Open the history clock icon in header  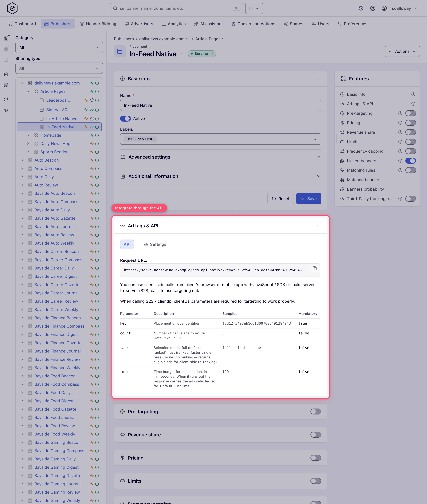pyautogui.click(x=361, y=8)
